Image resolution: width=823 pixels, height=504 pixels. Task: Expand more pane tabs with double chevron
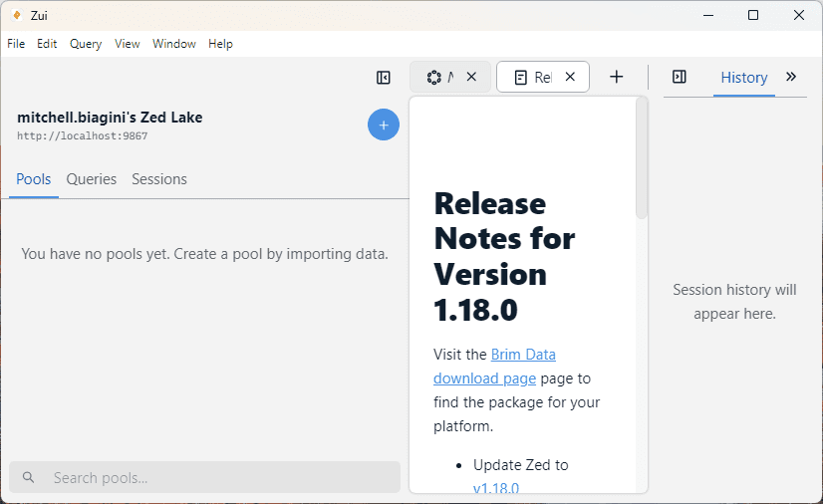pyautogui.click(x=791, y=77)
